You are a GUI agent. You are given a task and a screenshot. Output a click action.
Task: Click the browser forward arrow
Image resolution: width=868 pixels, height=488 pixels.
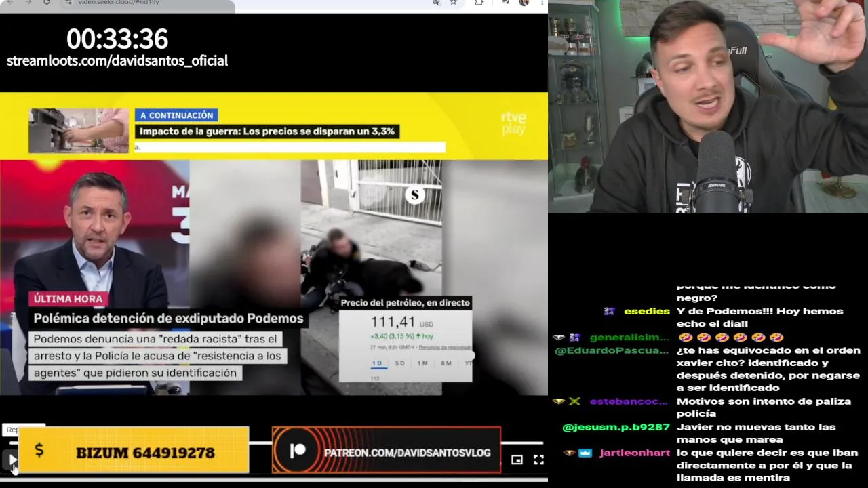coord(28,3)
